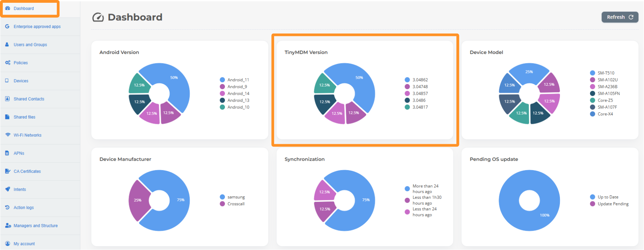Screen dimensions: 644x250
Task: Select the 25% Crosscall slice in Device Manufacturer
Action: click(x=138, y=200)
